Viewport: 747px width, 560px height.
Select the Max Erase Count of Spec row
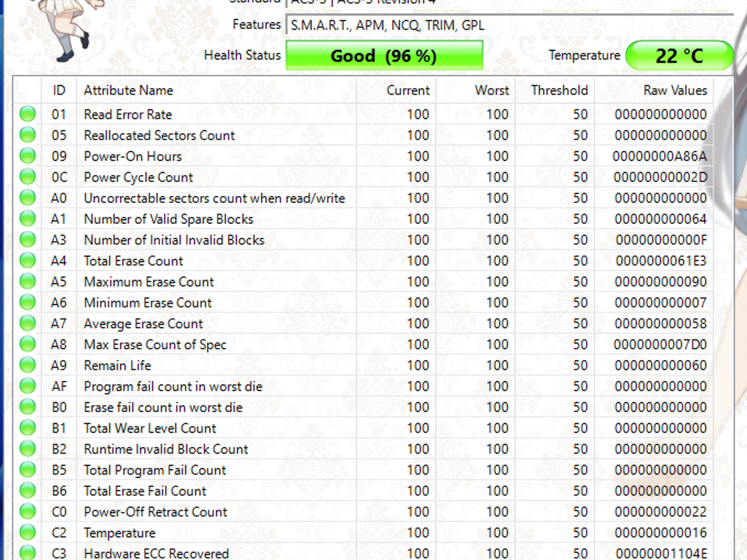(x=363, y=345)
